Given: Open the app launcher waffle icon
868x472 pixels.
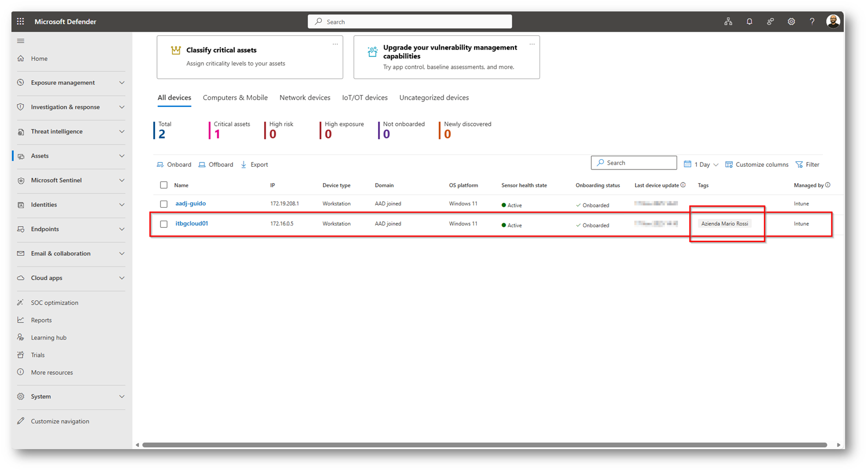Looking at the screenshot, I should coord(20,22).
